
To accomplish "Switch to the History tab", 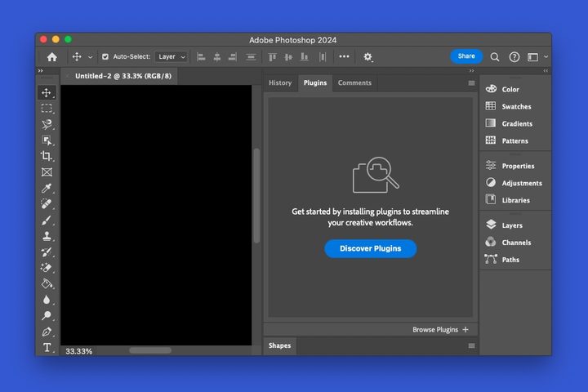I will tap(280, 83).
